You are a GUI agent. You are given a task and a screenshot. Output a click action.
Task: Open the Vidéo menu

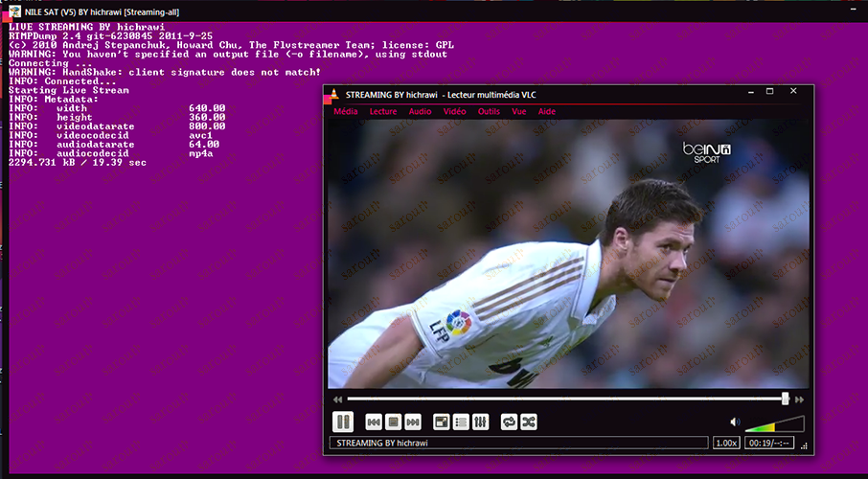454,111
